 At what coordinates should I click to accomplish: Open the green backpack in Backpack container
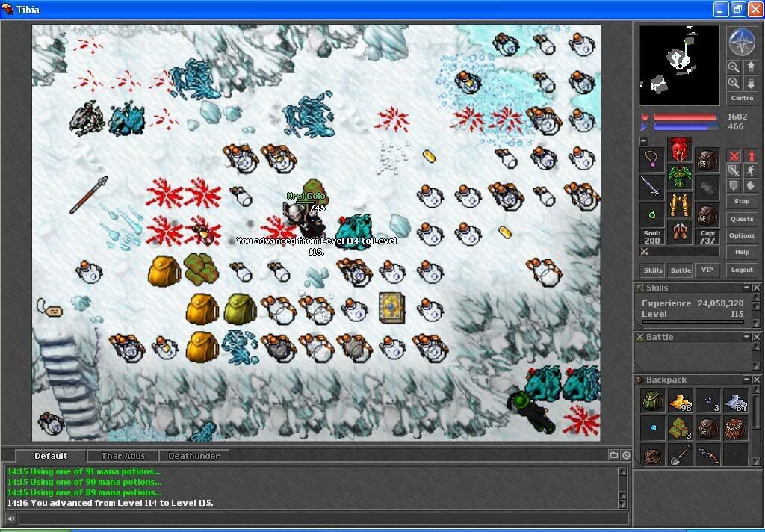tap(651, 400)
